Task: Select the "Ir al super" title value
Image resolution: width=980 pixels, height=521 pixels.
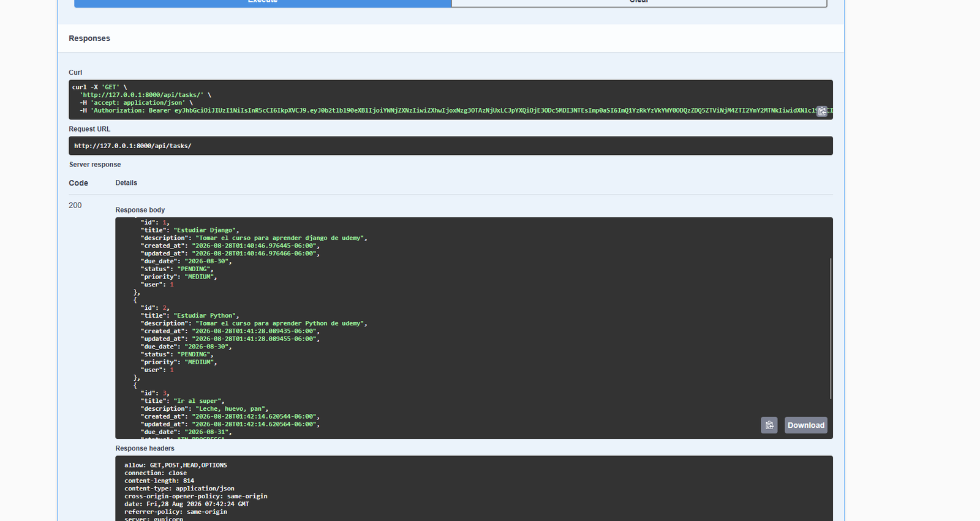Action: pos(197,401)
